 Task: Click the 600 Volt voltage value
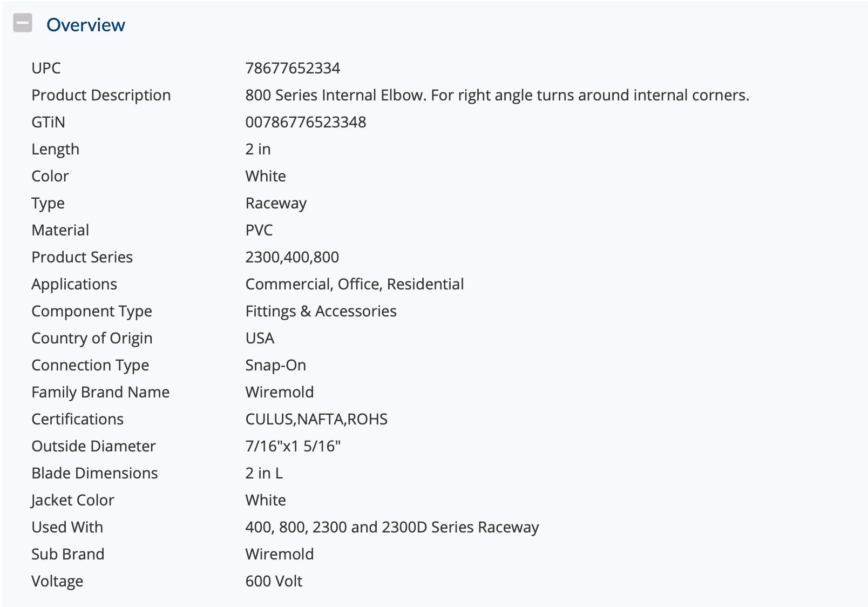coord(274,581)
